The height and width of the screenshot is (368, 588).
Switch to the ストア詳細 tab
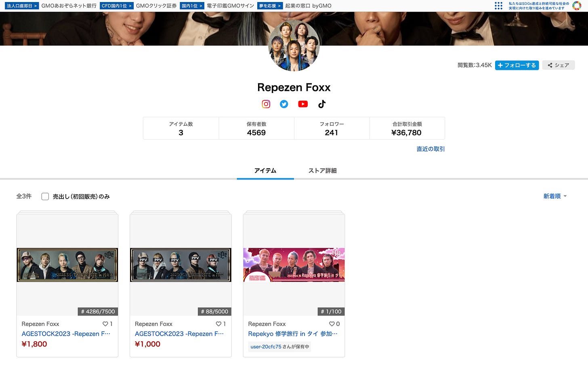click(x=322, y=171)
